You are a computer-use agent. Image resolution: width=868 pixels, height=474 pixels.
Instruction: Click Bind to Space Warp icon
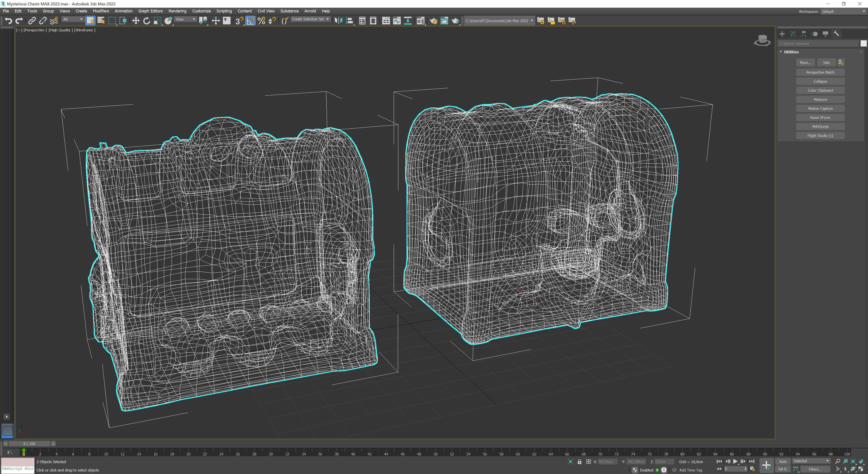coord(54,21)
